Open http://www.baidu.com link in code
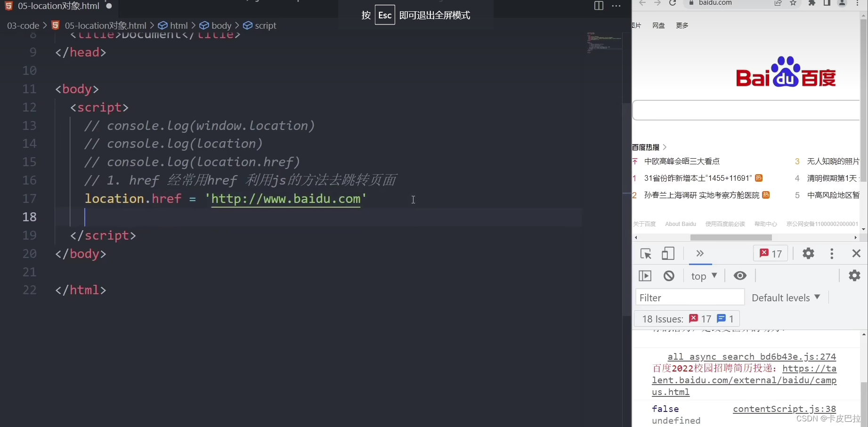This screenshot has width=868, height=427. point(286,199)
